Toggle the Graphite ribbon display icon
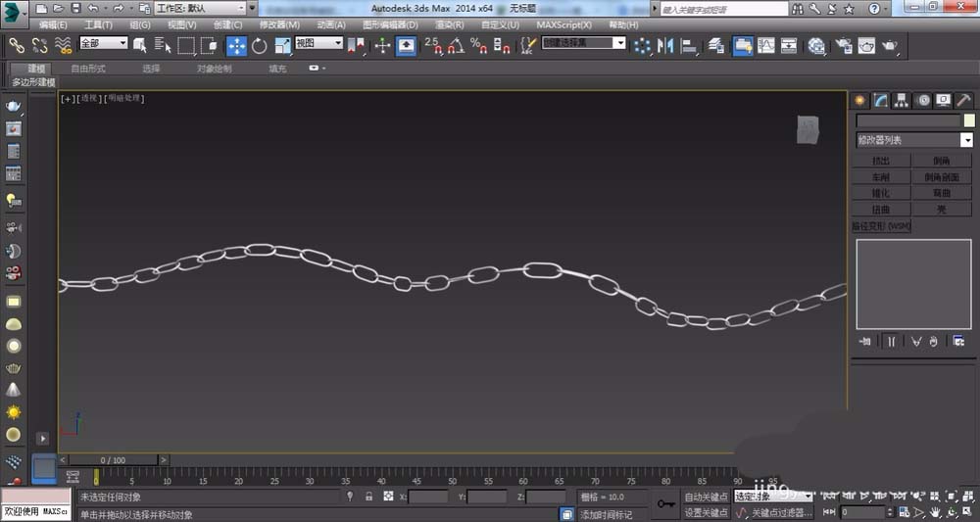This screenshot has height=522, width=980. (x=743, y=46)
